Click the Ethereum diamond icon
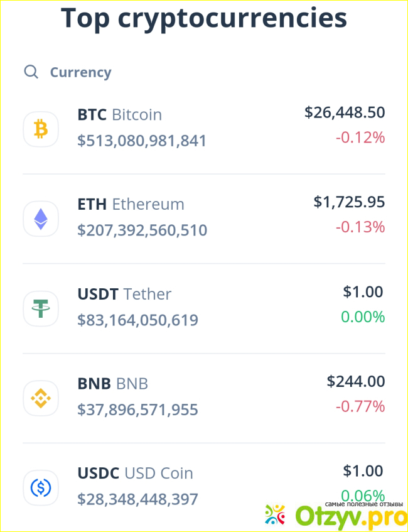Image resolution: width=408 pixels, height=532 pixels. pos(41,219)
